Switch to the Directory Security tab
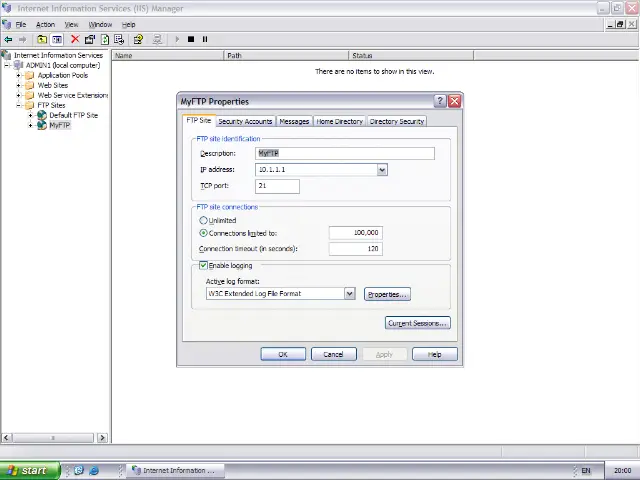The width and height of the screenshot is (640, 480). (397, 121)
